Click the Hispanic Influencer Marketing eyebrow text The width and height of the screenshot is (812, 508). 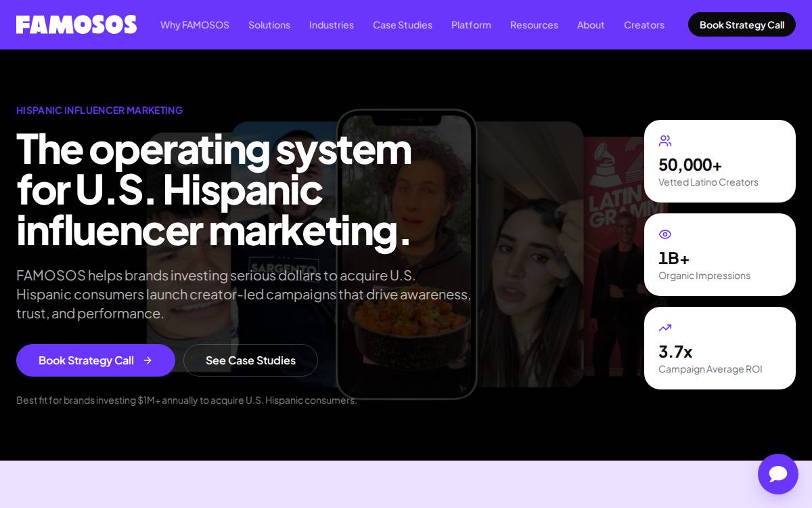(x=99, y=110)
